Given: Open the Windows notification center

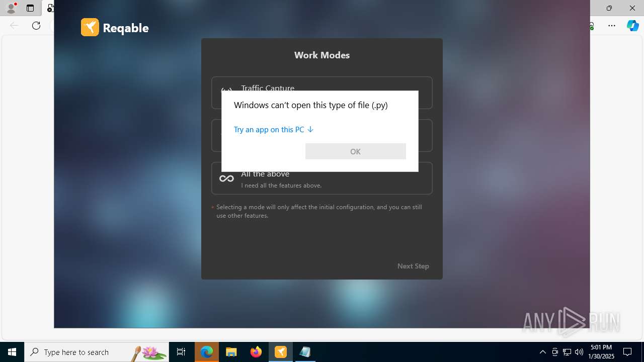Looking at the screenshot, I should (627, 352).
